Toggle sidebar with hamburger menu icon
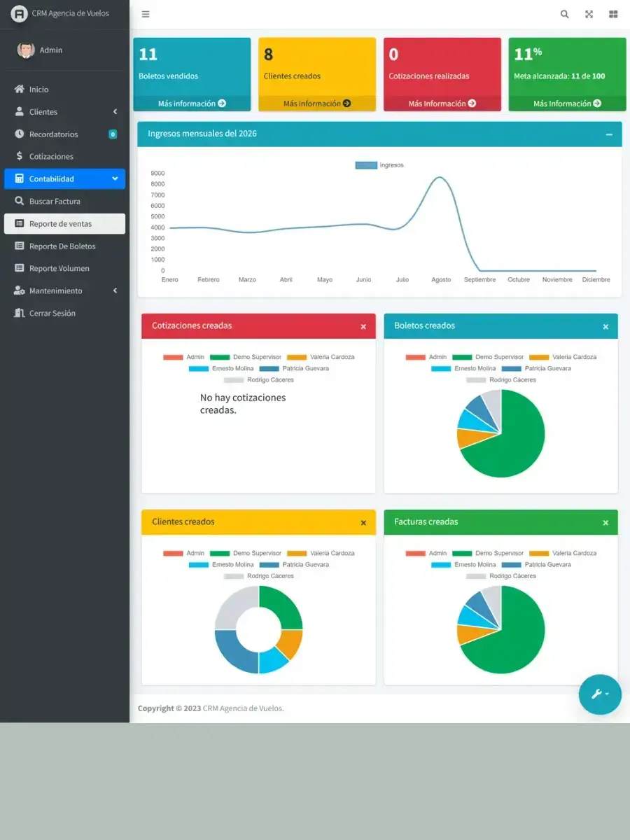The image size is (630, 840). click(146, 14)
